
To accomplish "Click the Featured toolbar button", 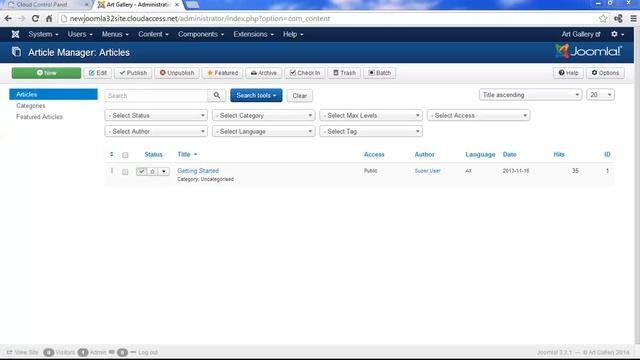I will coord(222,73).
